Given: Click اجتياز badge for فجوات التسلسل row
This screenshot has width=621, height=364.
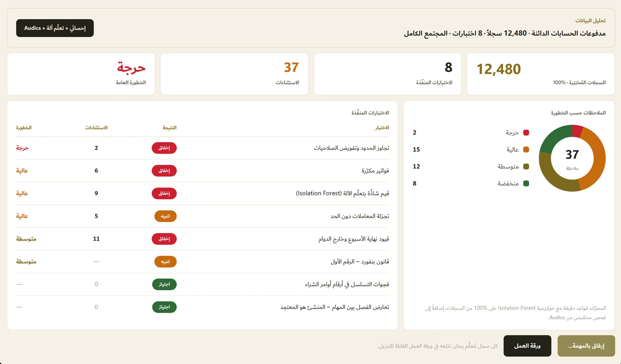Looking at the screenshot, I should (164, 284).
